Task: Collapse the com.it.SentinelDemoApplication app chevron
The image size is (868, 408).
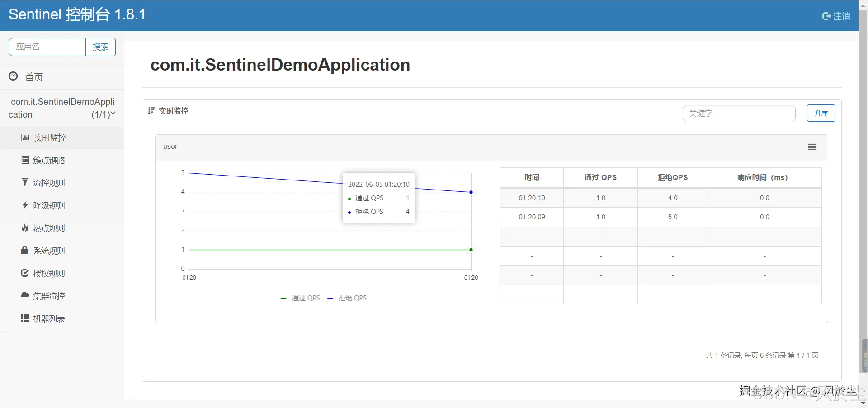Action: [113, 114]
